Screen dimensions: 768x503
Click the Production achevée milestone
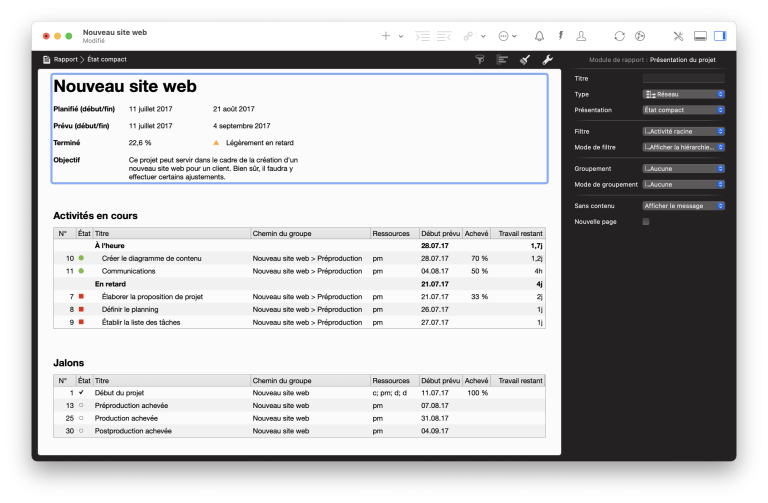click(299, 418)
